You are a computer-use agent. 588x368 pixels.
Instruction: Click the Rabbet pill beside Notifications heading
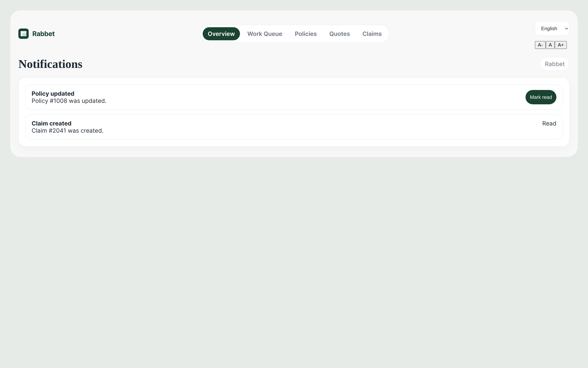coord(555,64)
